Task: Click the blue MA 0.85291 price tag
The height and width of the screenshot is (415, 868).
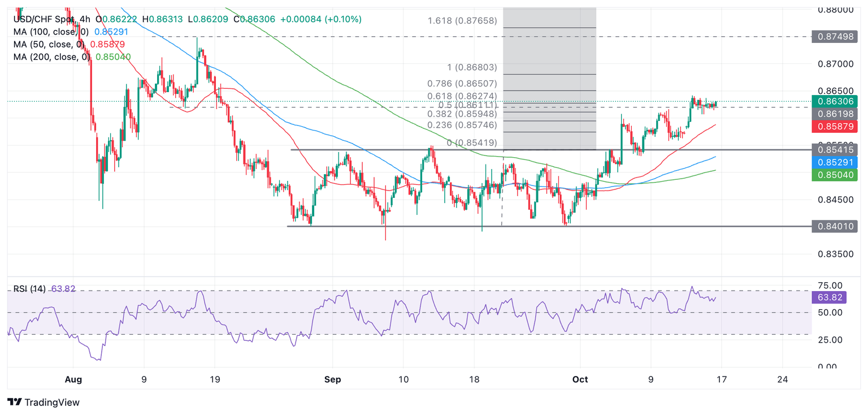Action: (835, 162)
